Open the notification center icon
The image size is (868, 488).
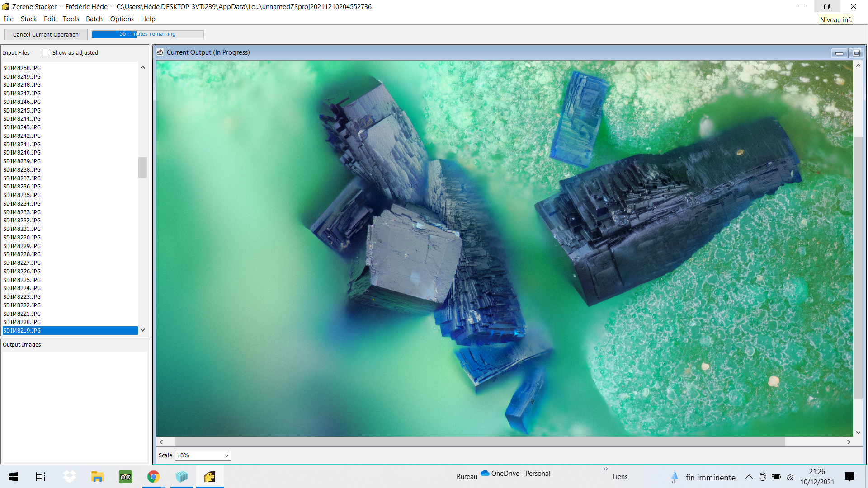tap(849, 477)
